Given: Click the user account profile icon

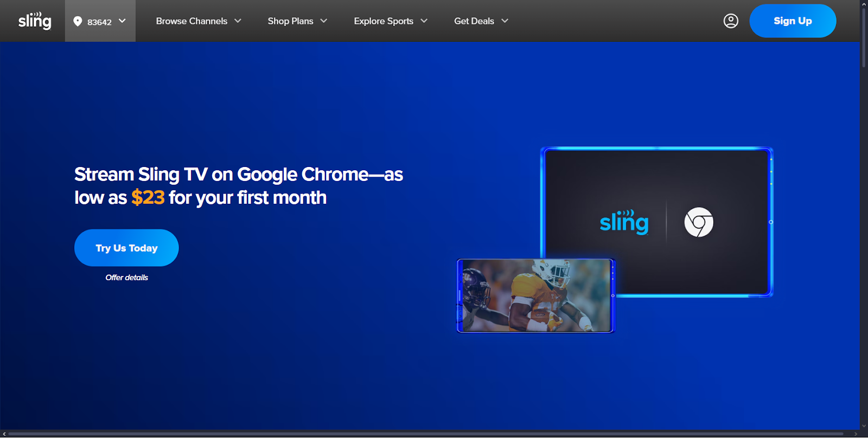Looking at the screenshot, I should click(731, 21).
